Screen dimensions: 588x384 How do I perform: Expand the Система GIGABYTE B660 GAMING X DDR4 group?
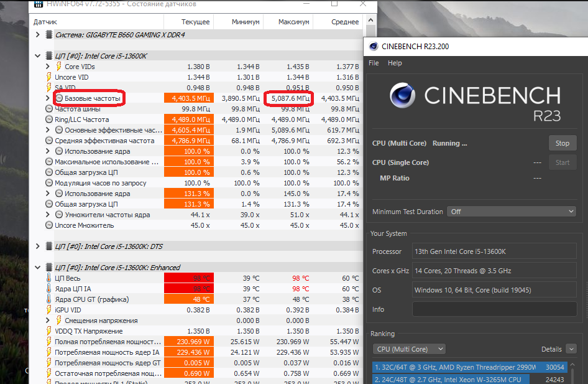[37, 34]
